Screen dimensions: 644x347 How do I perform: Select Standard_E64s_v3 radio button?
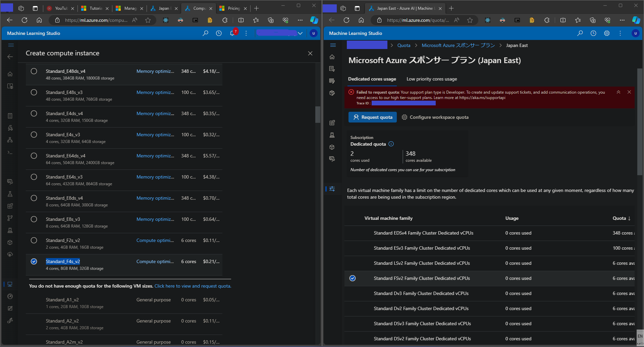(x=34, y=177)
